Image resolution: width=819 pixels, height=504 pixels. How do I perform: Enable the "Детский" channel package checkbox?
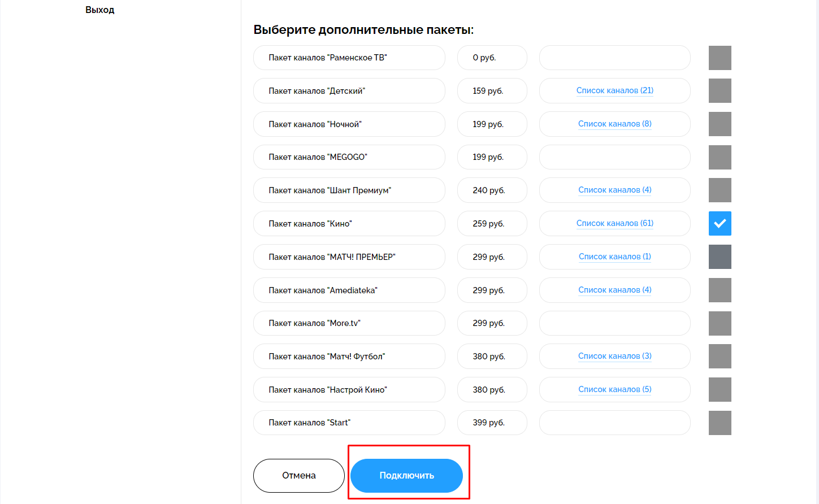click(x=720, y=91)
